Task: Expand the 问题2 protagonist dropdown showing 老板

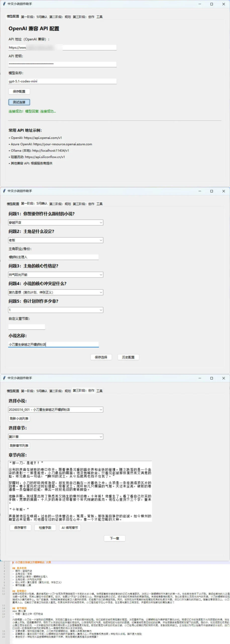Action: [55, 240]
